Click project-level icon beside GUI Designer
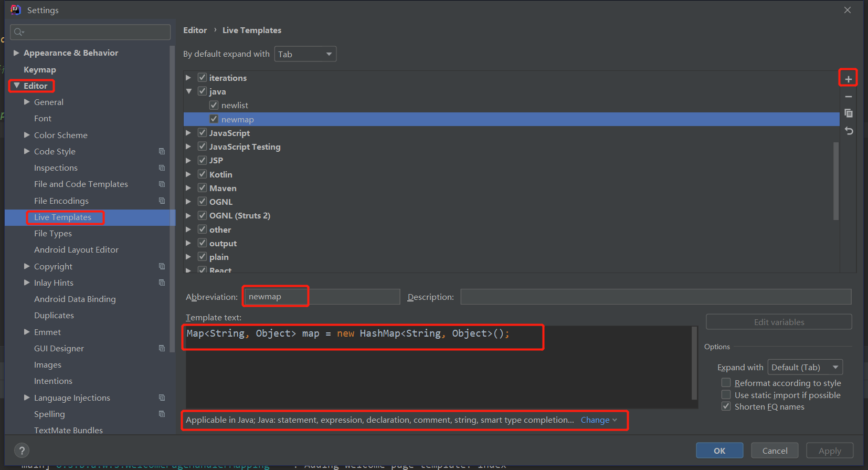The image size is (868, 470). click(162, 348)
